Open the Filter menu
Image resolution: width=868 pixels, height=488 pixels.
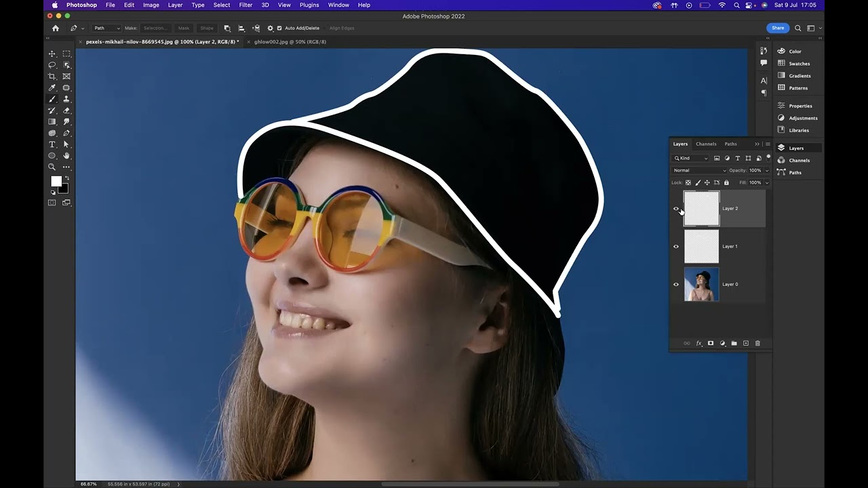point(245,5)
